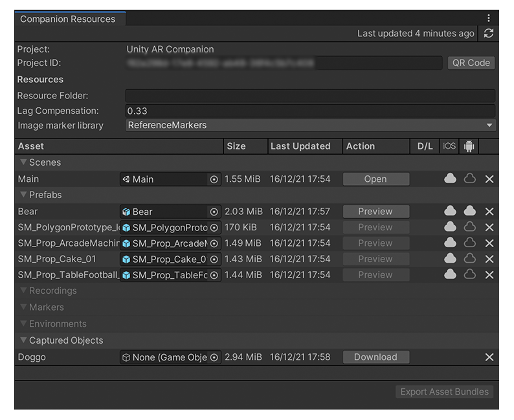Download the Doggo captured object

pos(375,357)
